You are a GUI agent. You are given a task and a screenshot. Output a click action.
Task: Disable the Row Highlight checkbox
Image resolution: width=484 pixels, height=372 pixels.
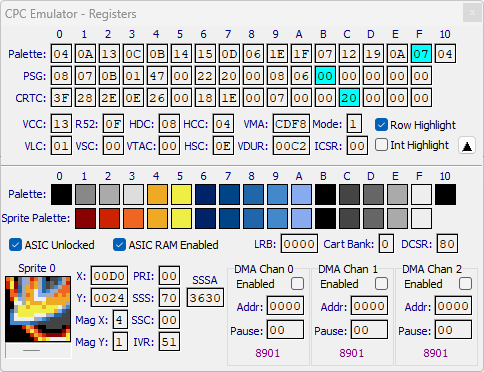[x=381, y=125]
